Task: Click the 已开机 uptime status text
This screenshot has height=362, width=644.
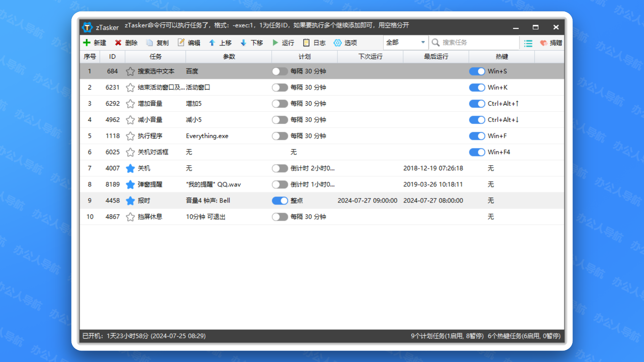Action: [144, 336]
